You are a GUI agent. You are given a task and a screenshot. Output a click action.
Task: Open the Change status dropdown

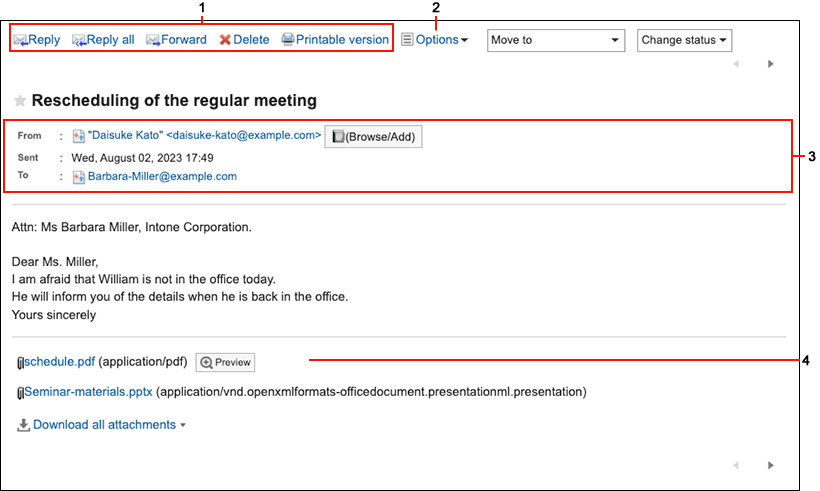(x=684, y=40)
